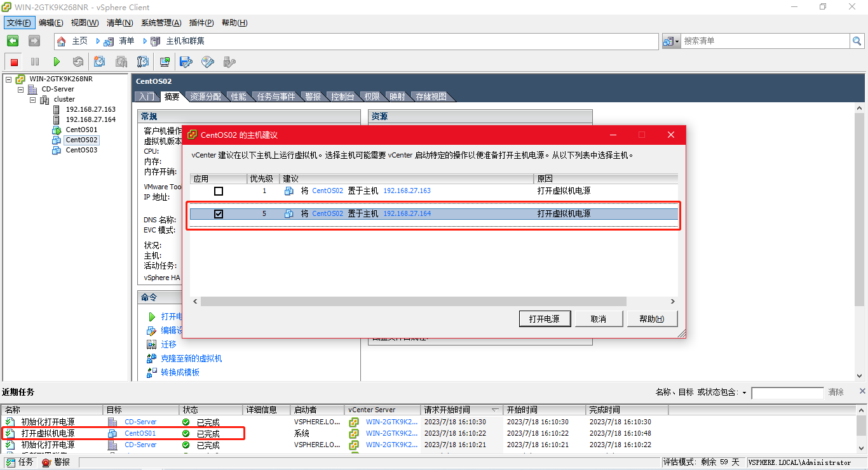Click the USB device connection toolbar icon

coord(229,62)
